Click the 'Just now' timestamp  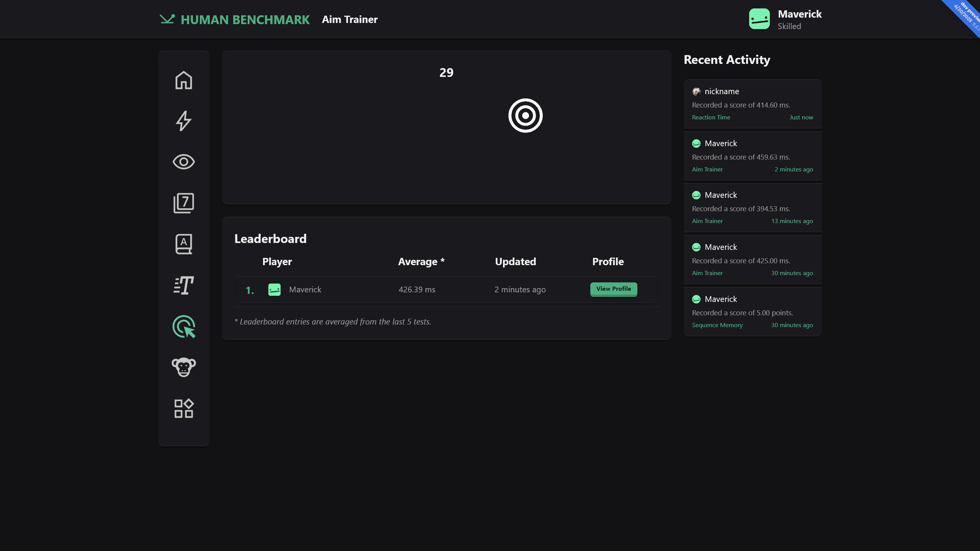[x=801, y=117]
